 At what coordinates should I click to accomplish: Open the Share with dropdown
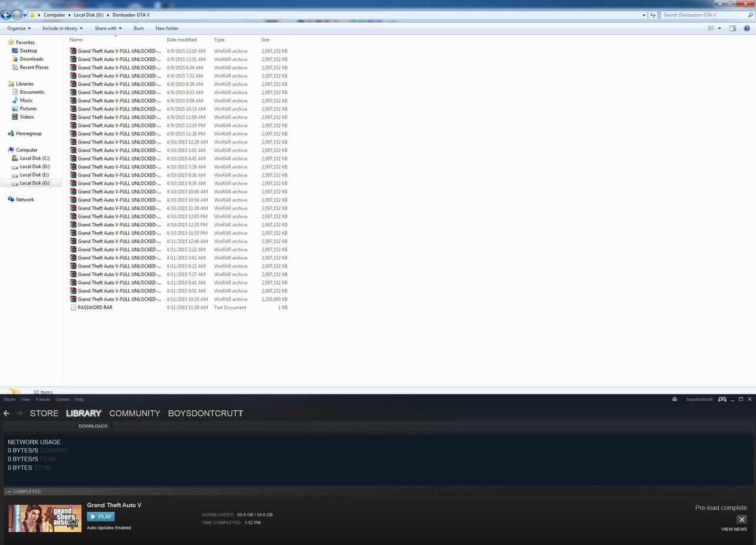click(108, 28)
